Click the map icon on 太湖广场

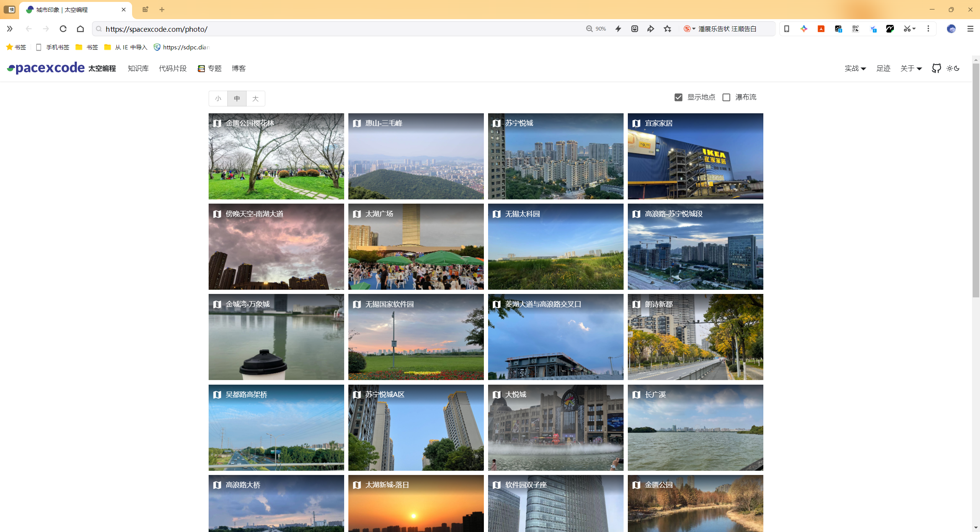[x=357, y=214]
